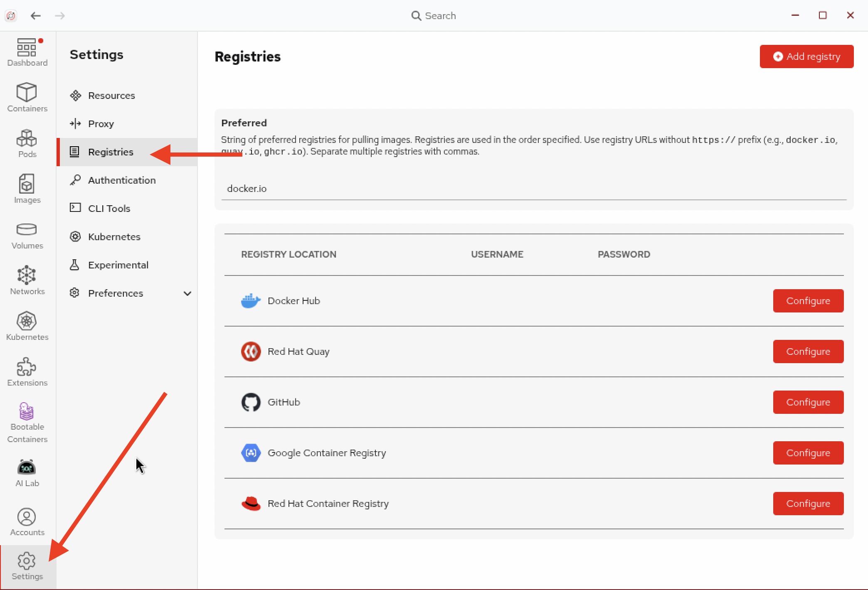The height and width of the screenshot is (590, 868).
Task: Open Bootable Containers extension
Action: (27, 423)
